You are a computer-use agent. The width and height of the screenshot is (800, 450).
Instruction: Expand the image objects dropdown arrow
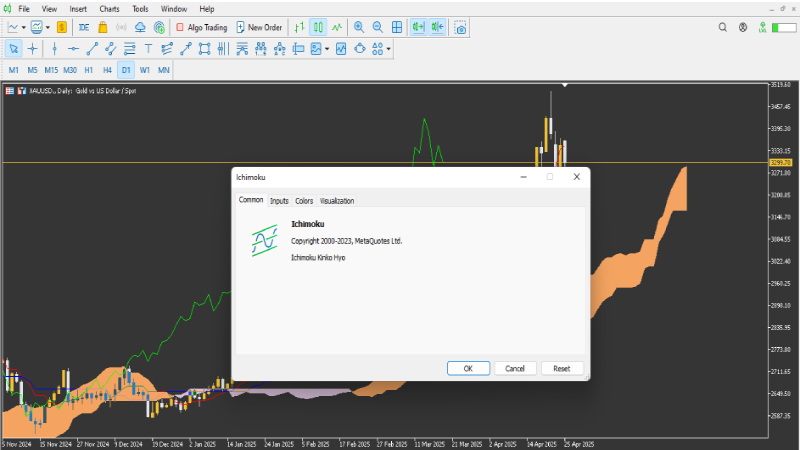click(327, 49)
